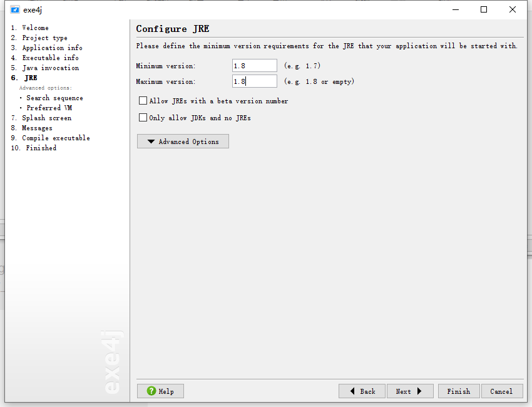Click the green Help question mark icon
Viewport: 532px width, 407px height.
[x=151, y=391]
